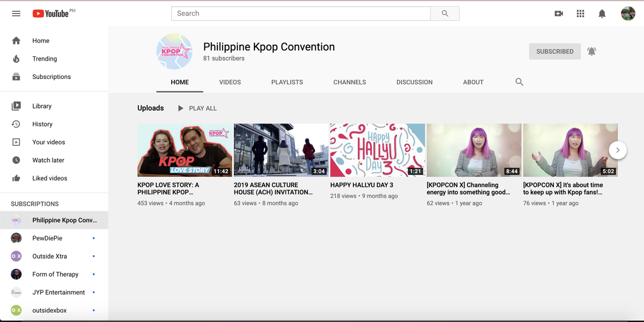Viewport: 644px width, 322px height.
Task: Click the '81 subscribers' text
Action: tap(224, 58)
